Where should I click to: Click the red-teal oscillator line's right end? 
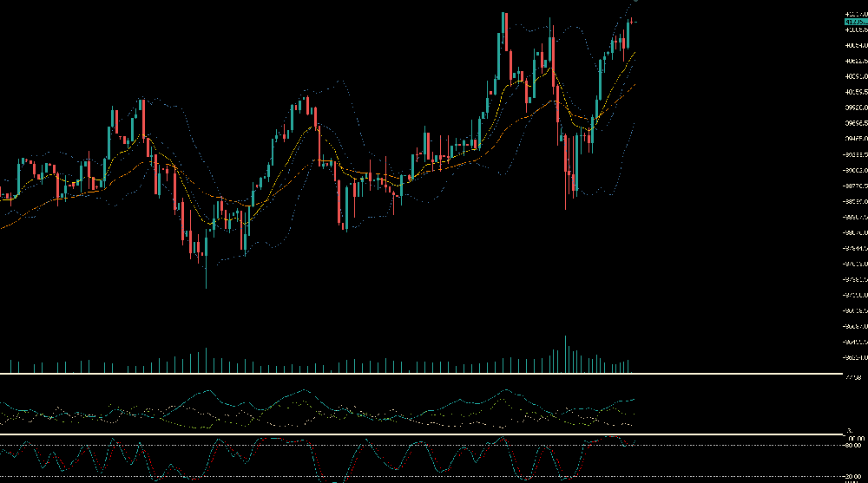(x=635, y=441)
